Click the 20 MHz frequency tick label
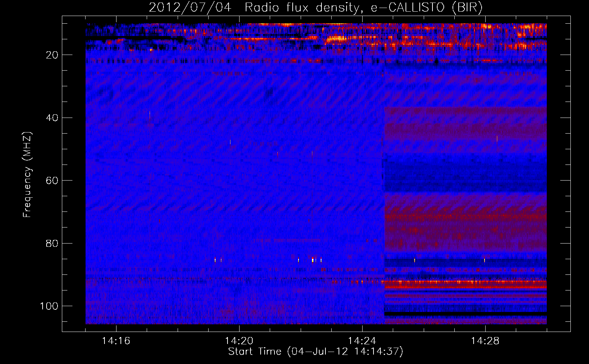The width and height of the screenshot is (589, 364). tap(52, 55)
